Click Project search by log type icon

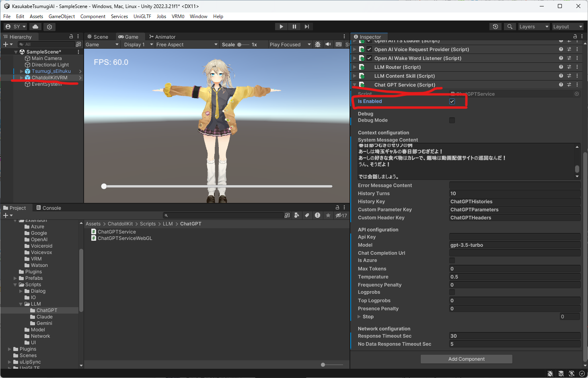coord(317,215)
